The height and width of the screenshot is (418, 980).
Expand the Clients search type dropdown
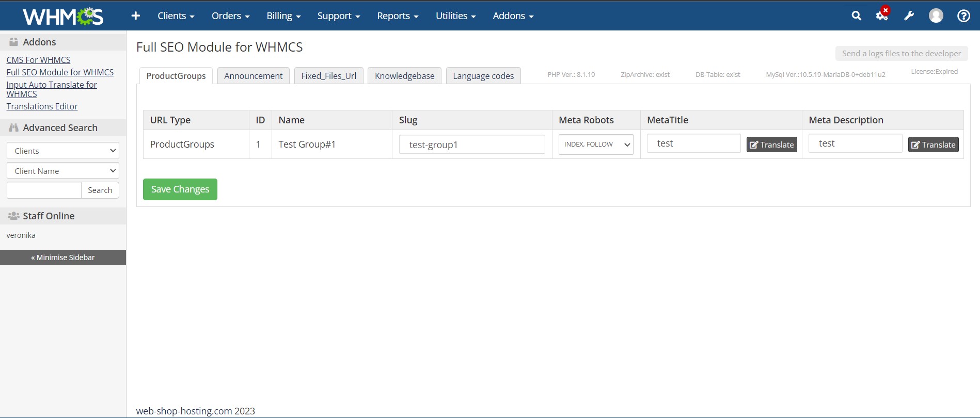63,151
